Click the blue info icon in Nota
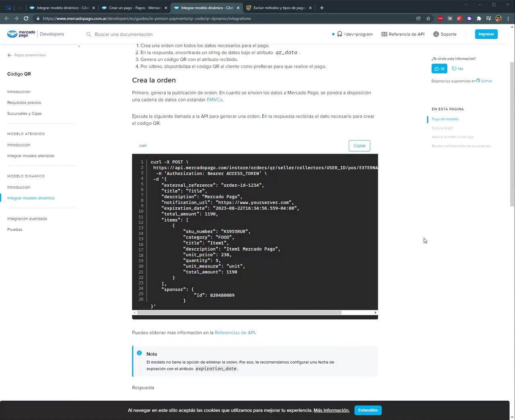The image size is (515, 420). [139, 353]
